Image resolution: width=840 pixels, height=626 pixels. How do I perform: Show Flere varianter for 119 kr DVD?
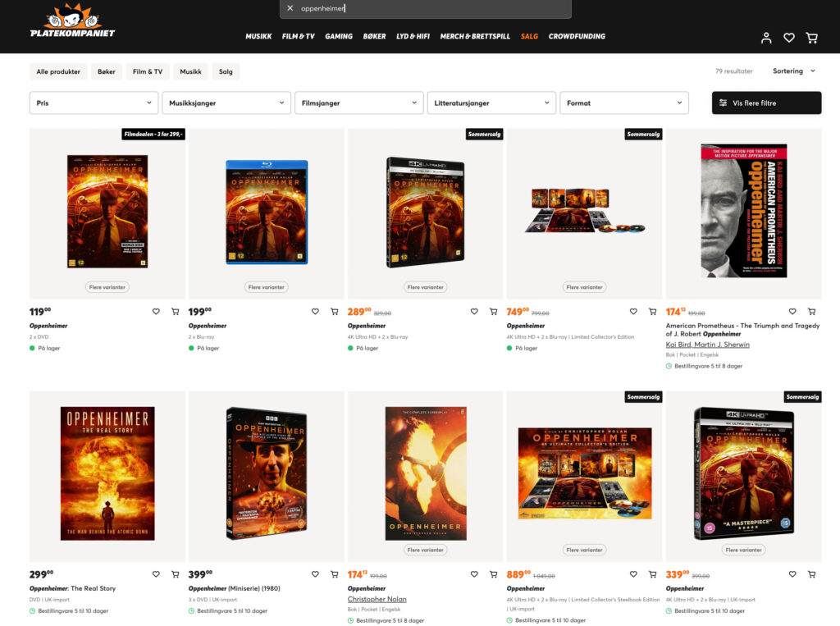pos(107,287)
